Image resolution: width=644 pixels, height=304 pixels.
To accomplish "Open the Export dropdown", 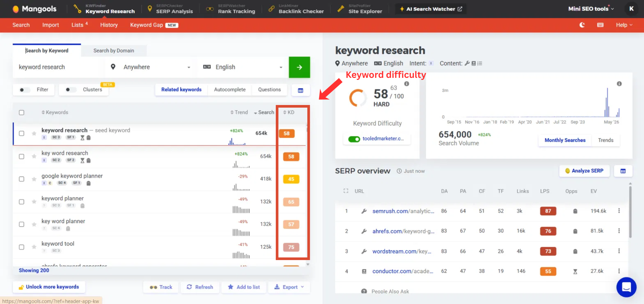I will click(x=289, y=287).
